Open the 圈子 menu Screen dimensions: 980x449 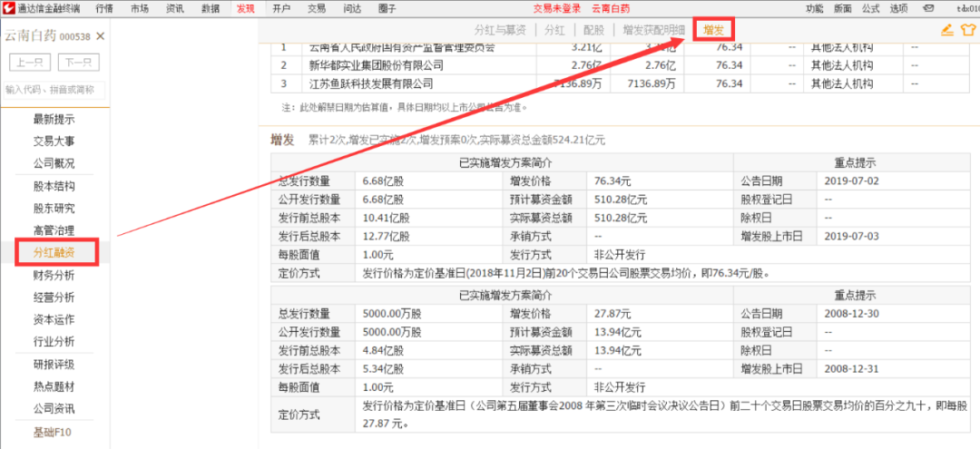[x=387, y=8]
